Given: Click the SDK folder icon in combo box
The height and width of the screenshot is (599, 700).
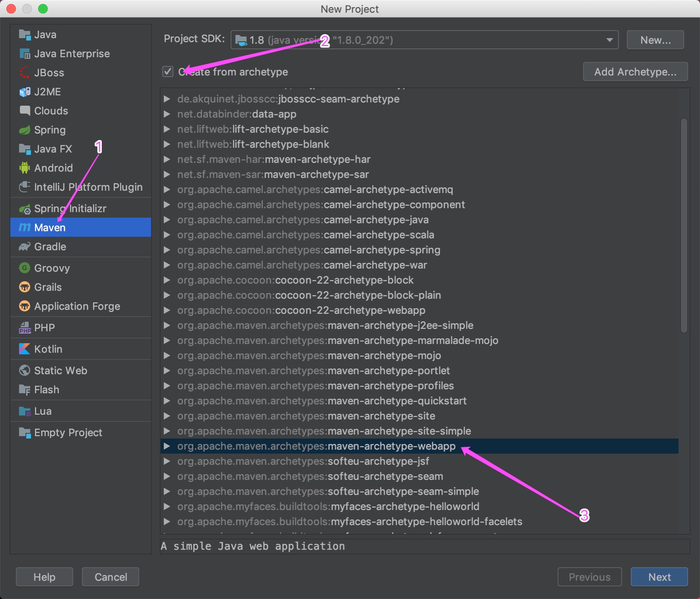Looking at the screenshot, I should pos(241,40).
